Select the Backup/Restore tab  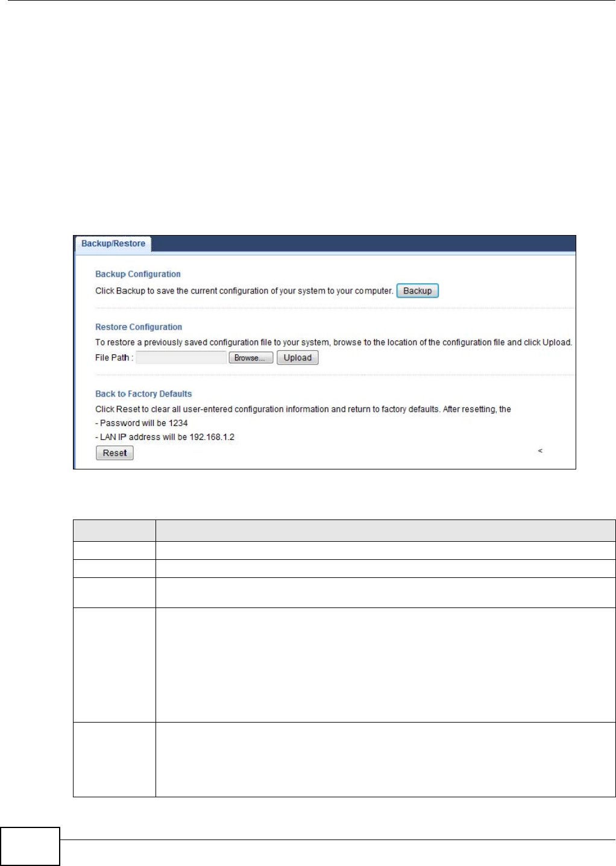(113, 243)
